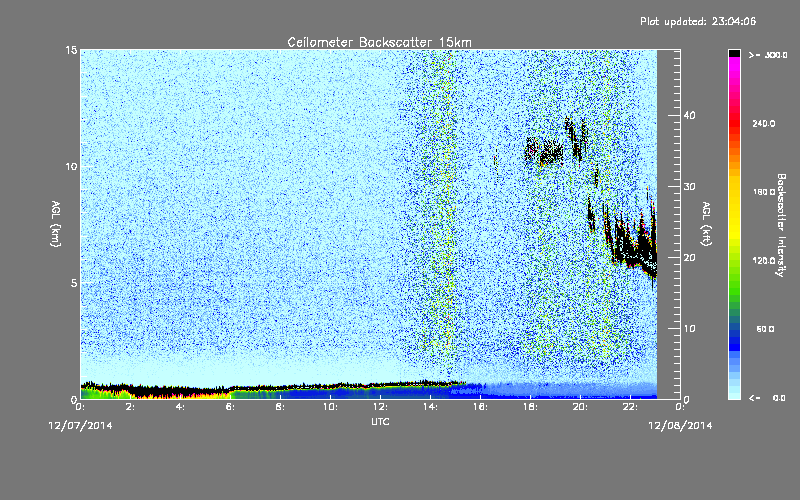This screenshot has height=500, width=800.
Task: Click the colorbar 180.0 value label
Action: 764,192
